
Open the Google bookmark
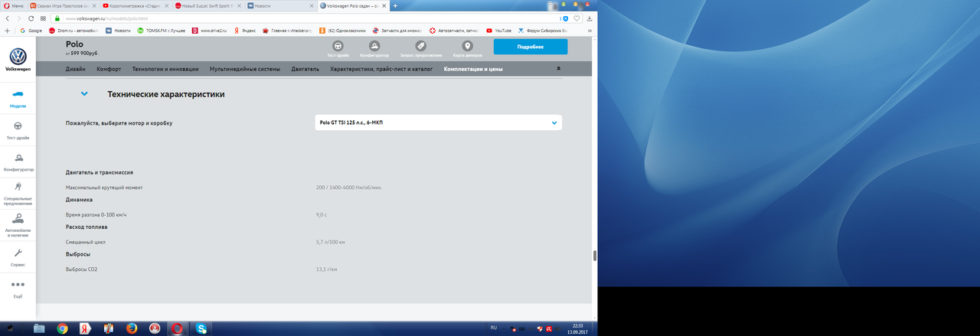coord(31,31)
